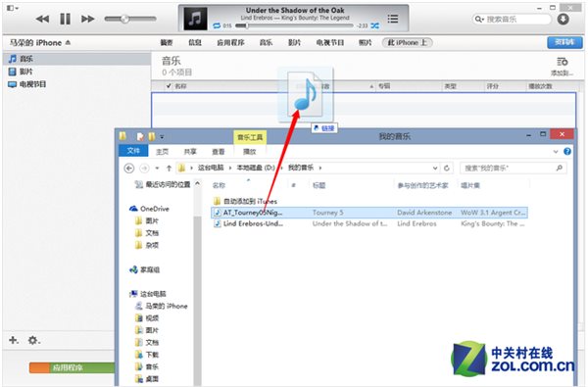Open the 文件 menu in Explorer
Viewport: 588px width, 387px height.
click(133, 151)
